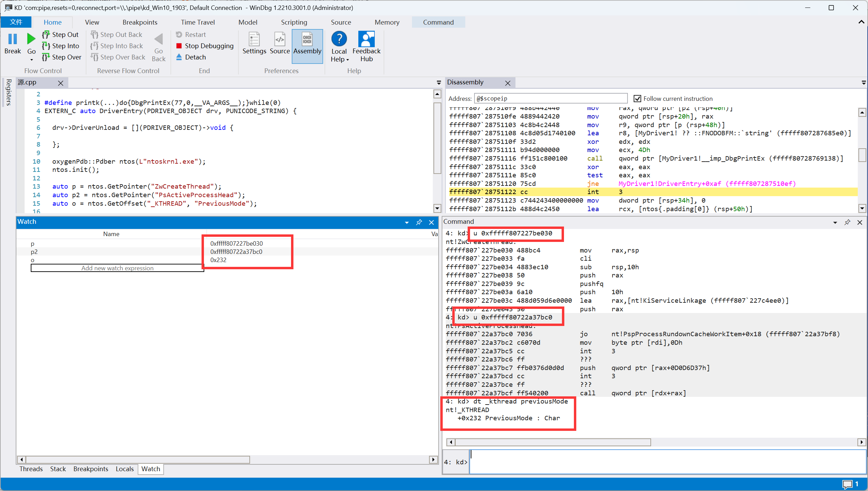Switch to the Watch tab

150,469
